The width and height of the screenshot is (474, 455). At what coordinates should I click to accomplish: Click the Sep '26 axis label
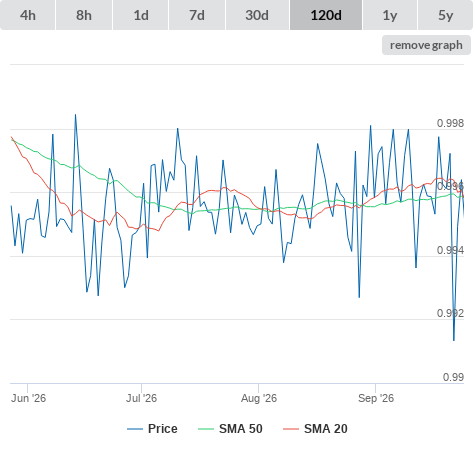[x=376, y=398]
